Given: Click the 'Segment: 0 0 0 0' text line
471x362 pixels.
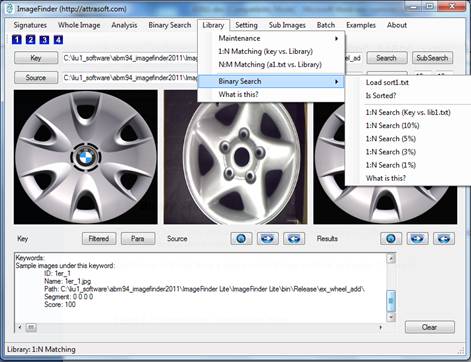Looking at the screenshot, I should click(69, 297).
